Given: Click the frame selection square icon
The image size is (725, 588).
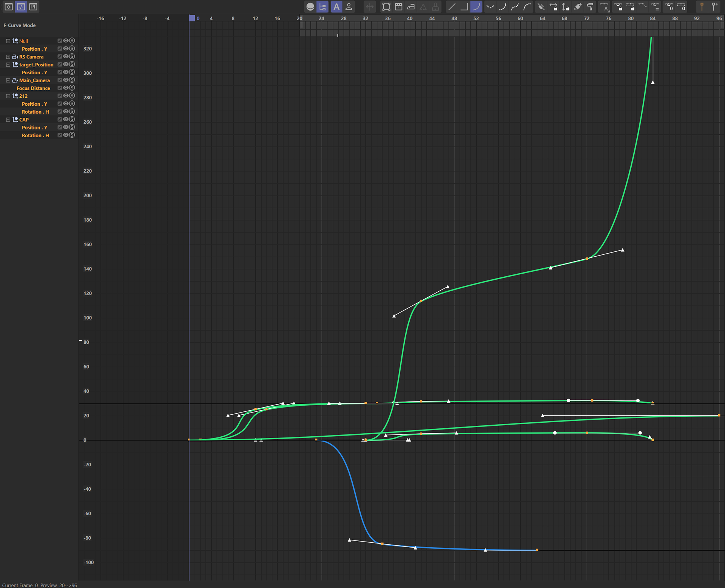Looking at the screenshot, I should click(386, 7).
